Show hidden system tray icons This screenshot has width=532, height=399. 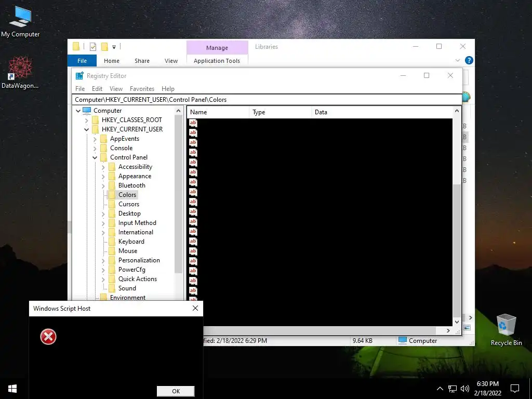tap(440, 389)
